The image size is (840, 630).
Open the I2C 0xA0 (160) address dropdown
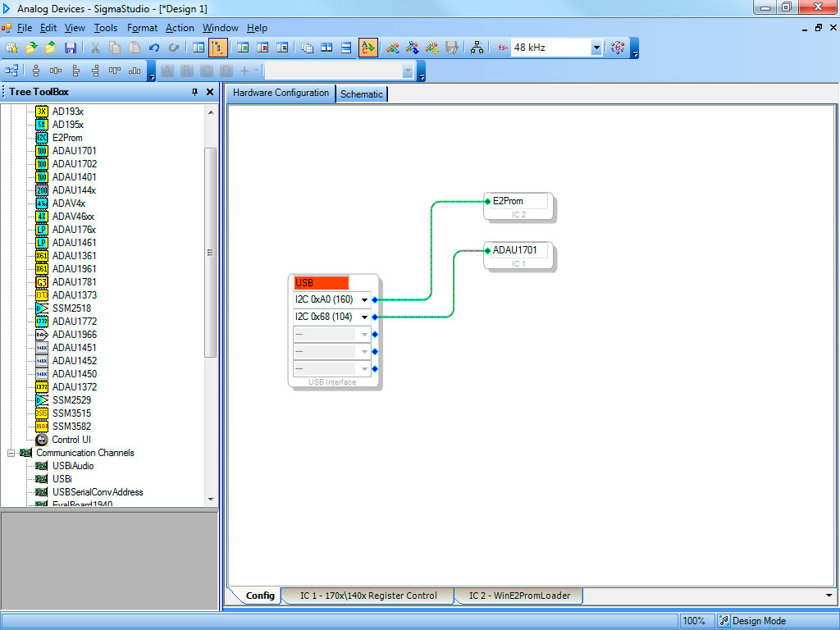[364, 300]
